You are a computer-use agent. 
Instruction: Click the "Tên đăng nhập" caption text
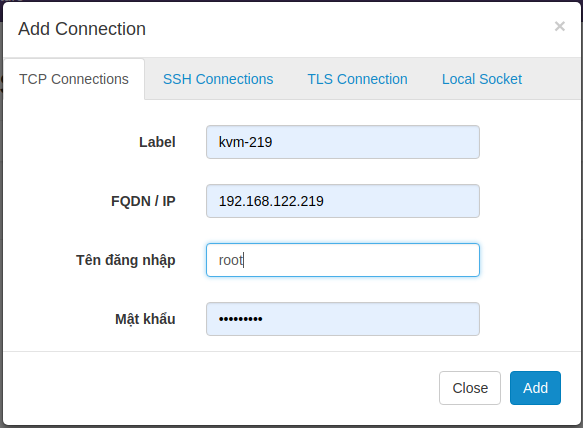[126, 260]
